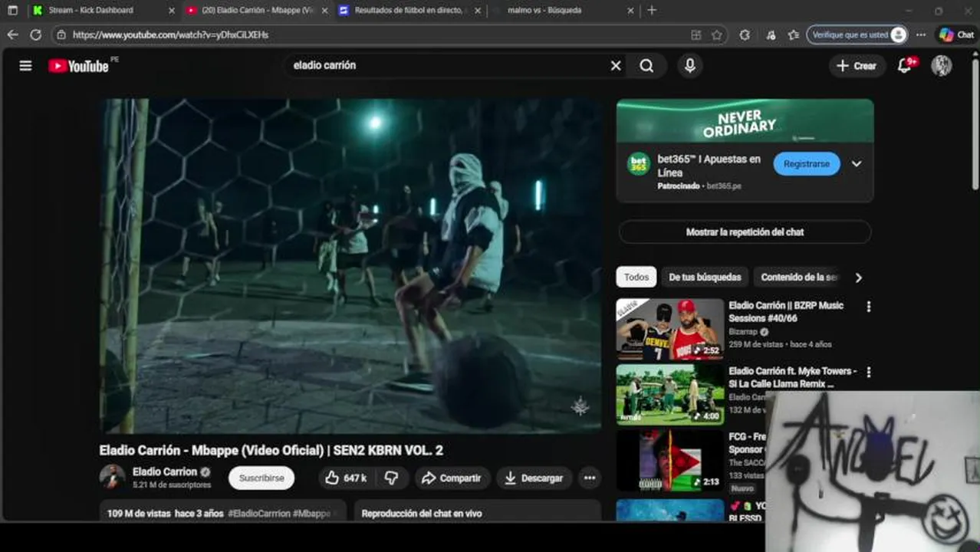980x552 pixels.
Task: Switch to Eladio Carrión - Mbappe tab
Action: (258, 10)
